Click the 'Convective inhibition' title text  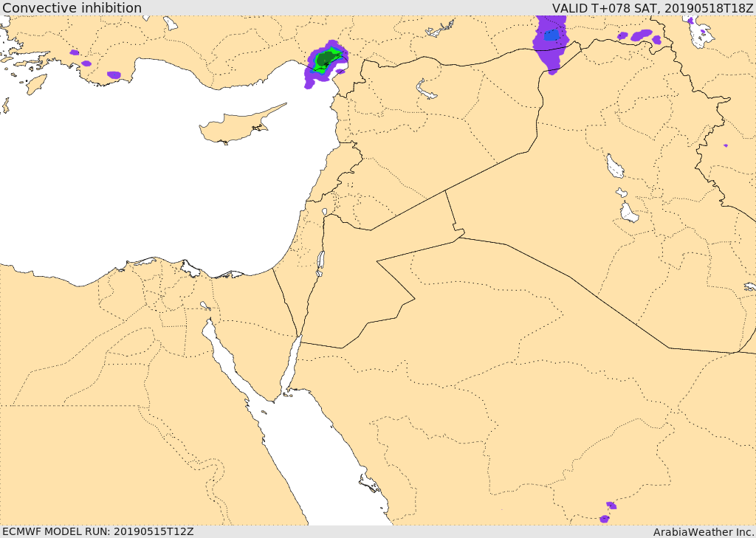72,7
